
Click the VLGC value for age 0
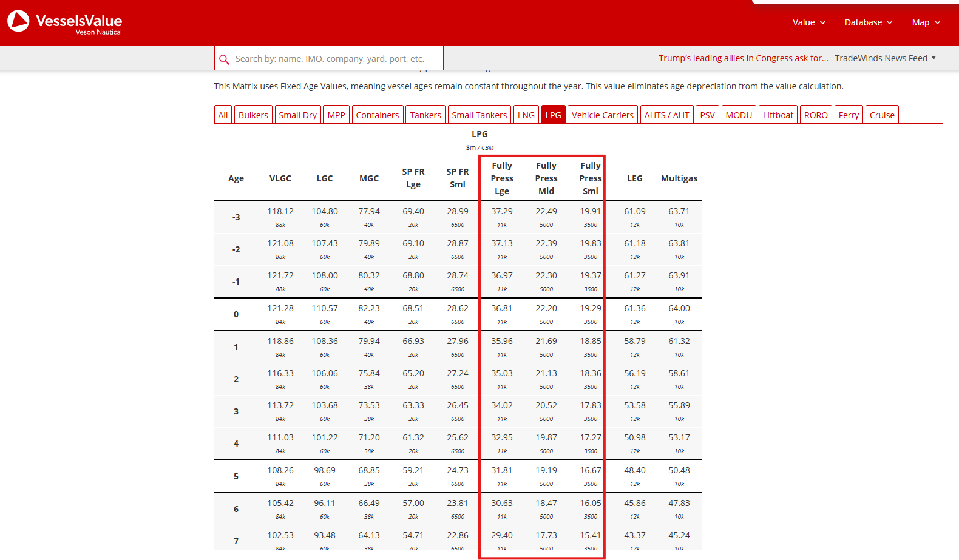coord(280,308)
